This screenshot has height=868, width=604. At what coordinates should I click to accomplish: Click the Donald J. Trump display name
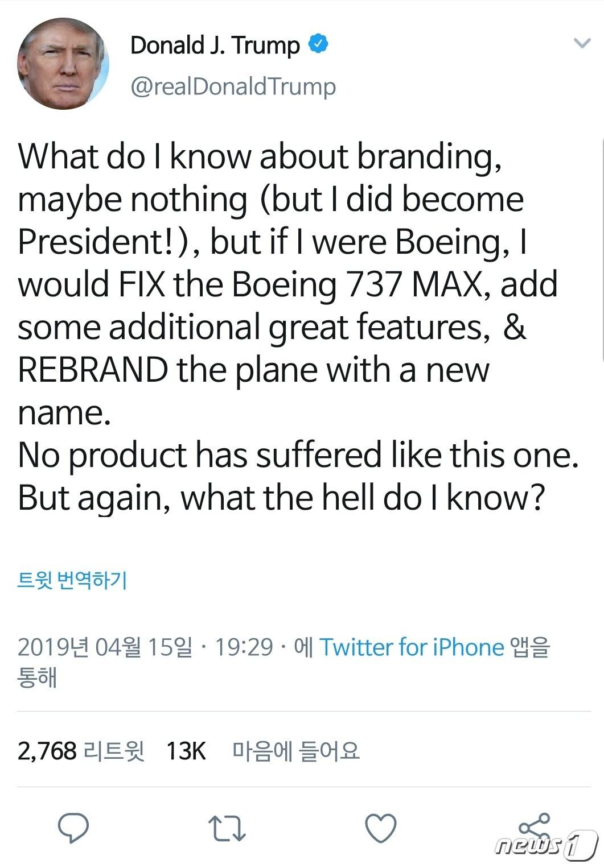click(x=215, y=45)
